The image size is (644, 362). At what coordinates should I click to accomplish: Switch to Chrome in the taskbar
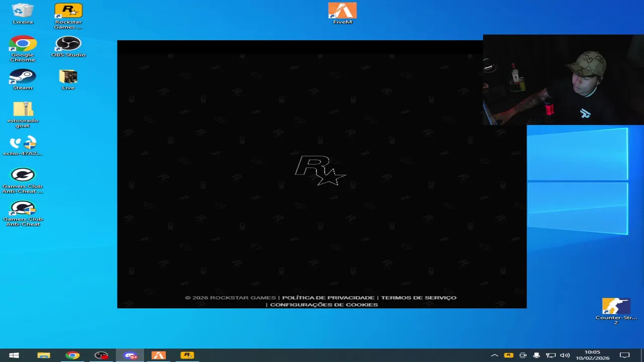tap(72, 355)
